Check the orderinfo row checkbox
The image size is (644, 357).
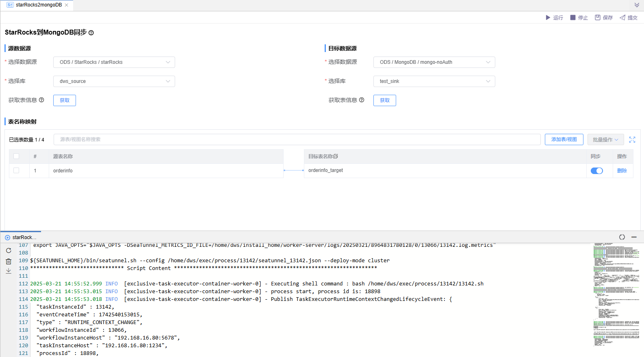tap(16, 170)
